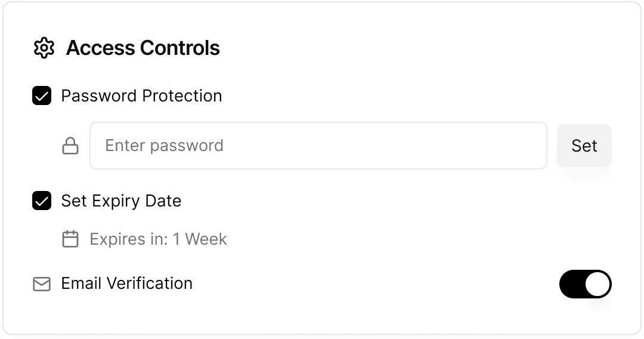Click the calendar icon next to Expires in
The image size is (644, 339).
tap(70, 239)
